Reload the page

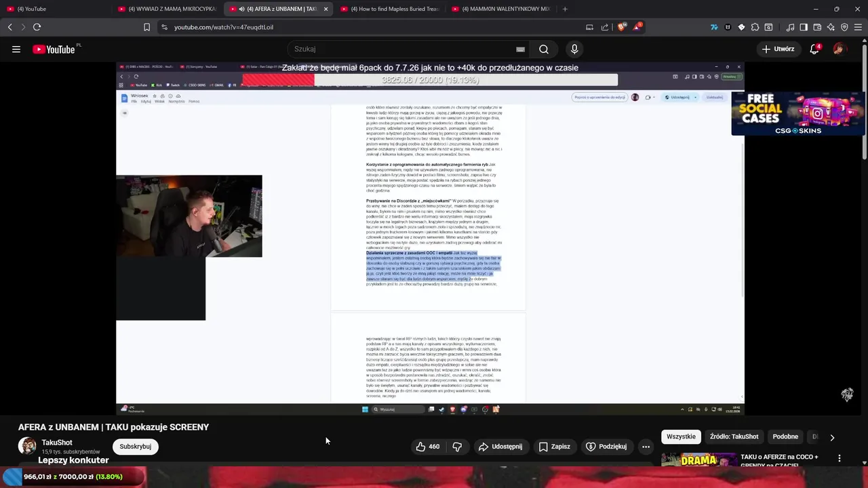37,27
